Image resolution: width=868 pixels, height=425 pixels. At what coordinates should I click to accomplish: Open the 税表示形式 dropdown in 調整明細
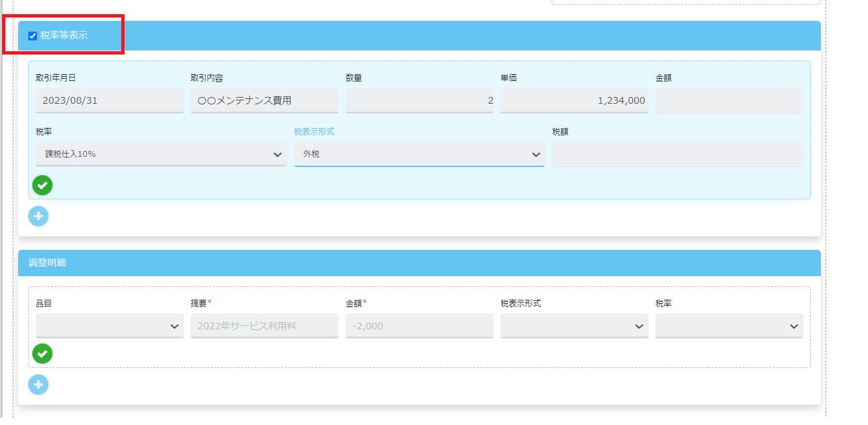[574, 326]
